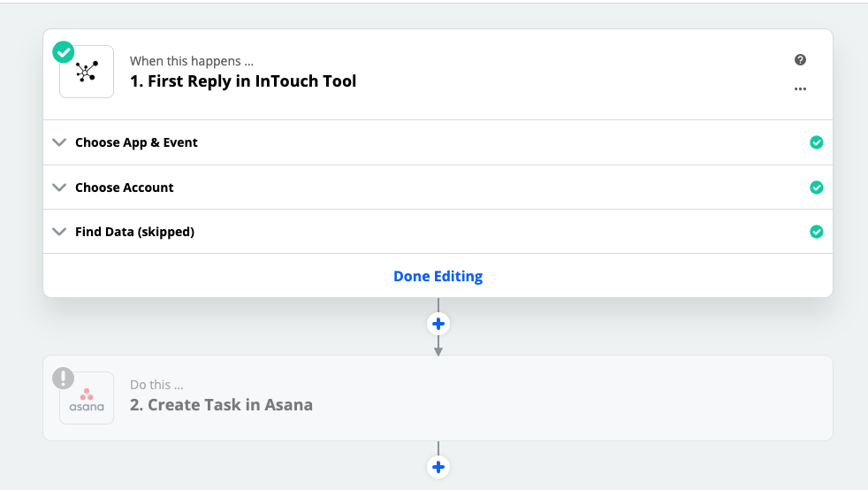Expand the Choose Account chevron
This screenshot has height=490, width=868.
(x=59, y=188)
